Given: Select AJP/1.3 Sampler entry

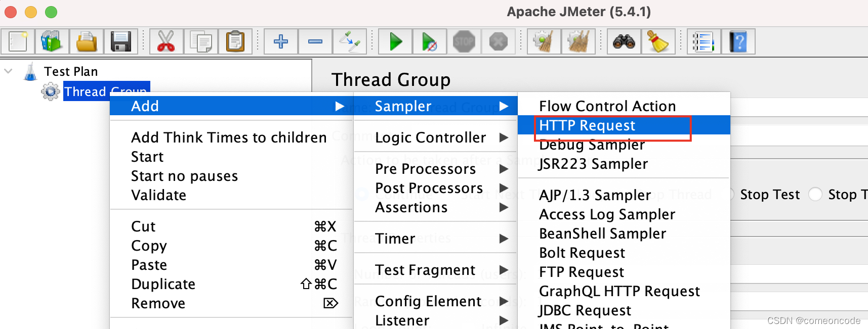Looking at the screenshot, I should (x=624, y=195).
